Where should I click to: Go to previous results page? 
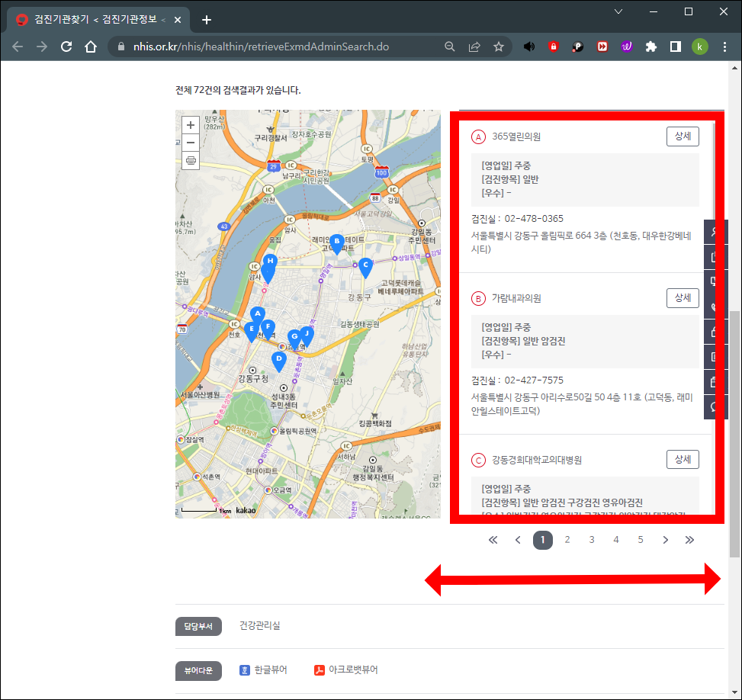click(x=518, y=540)
